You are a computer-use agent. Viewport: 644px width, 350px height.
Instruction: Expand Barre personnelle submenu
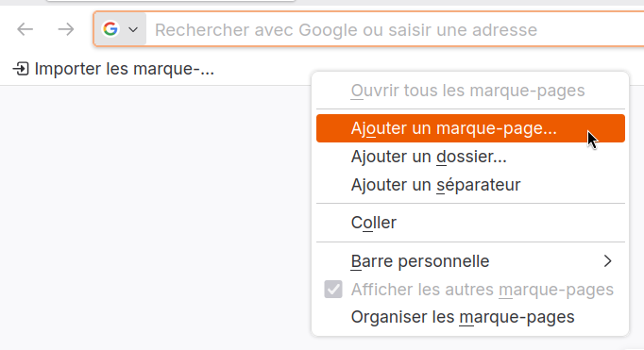click(470, 261)
